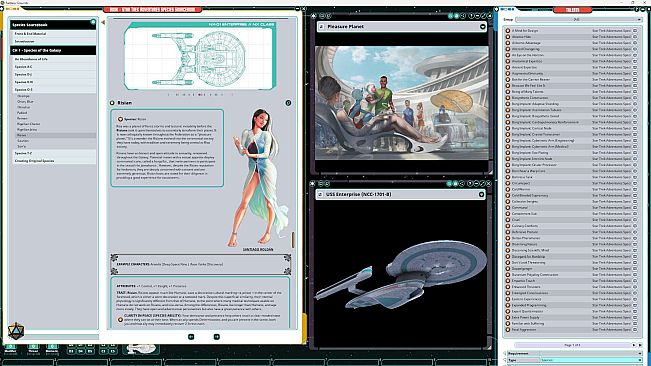Screen dimensions: 651x366
Task: Select 'Emergent Consciousness' talent name
Action: [530, 293]
